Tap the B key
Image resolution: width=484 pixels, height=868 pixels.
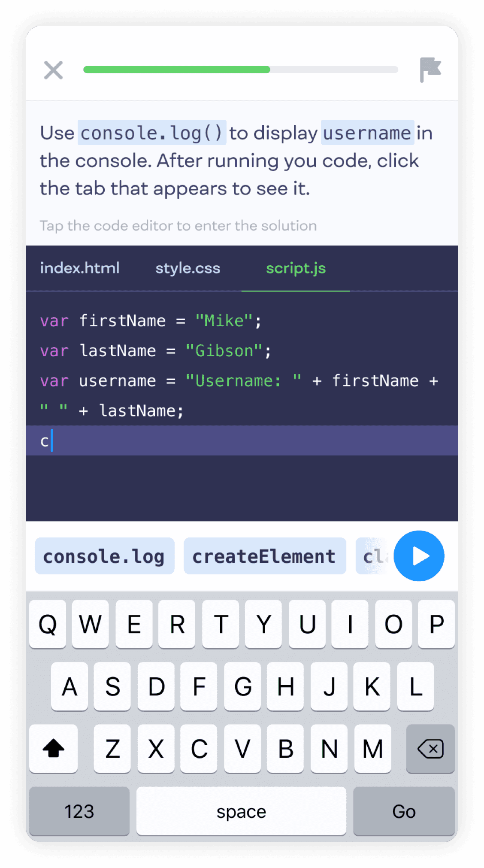coord(285,748)
